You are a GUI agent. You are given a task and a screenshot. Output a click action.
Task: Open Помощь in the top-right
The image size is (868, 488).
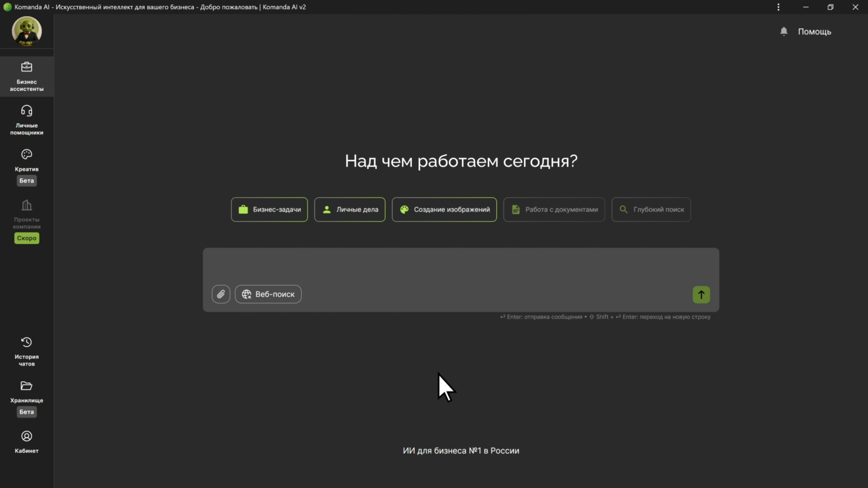pyautogui.click(x=814, y=31)
